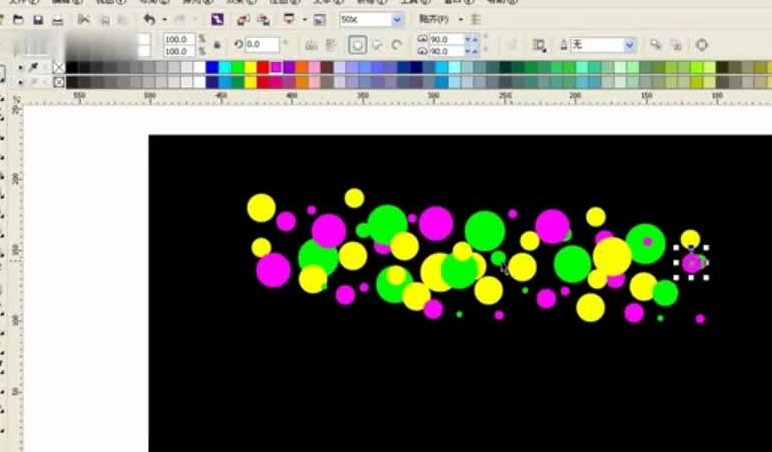Screen dimensions: 772x452
Task: Paste from clipboard using the Paste icon
Action: (x=123, y=20)
